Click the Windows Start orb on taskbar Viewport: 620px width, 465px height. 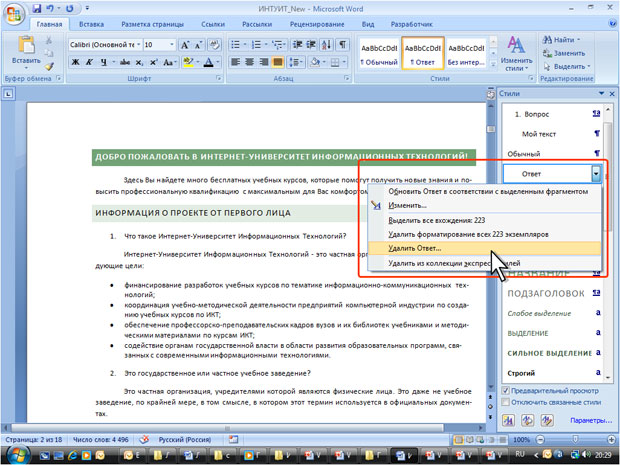(x=17, y=455)
